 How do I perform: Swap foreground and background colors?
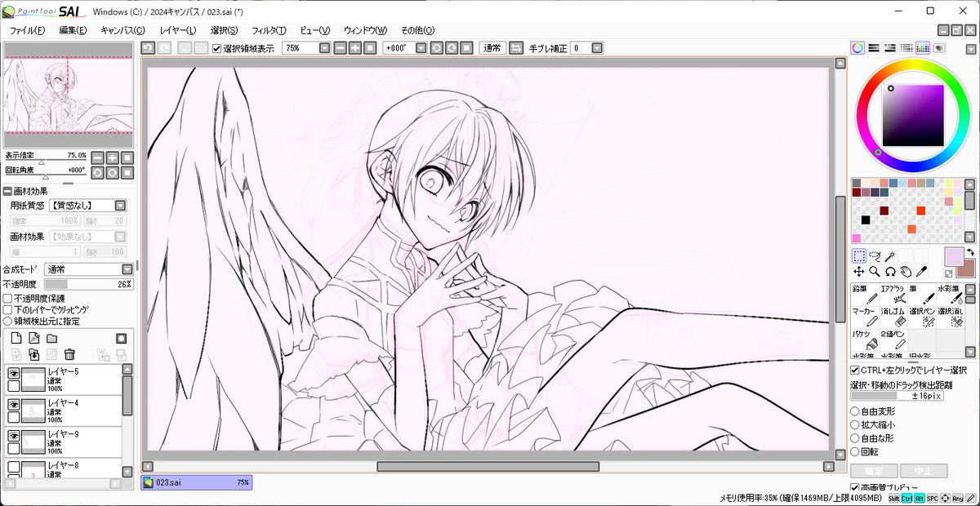pos(970,252)
